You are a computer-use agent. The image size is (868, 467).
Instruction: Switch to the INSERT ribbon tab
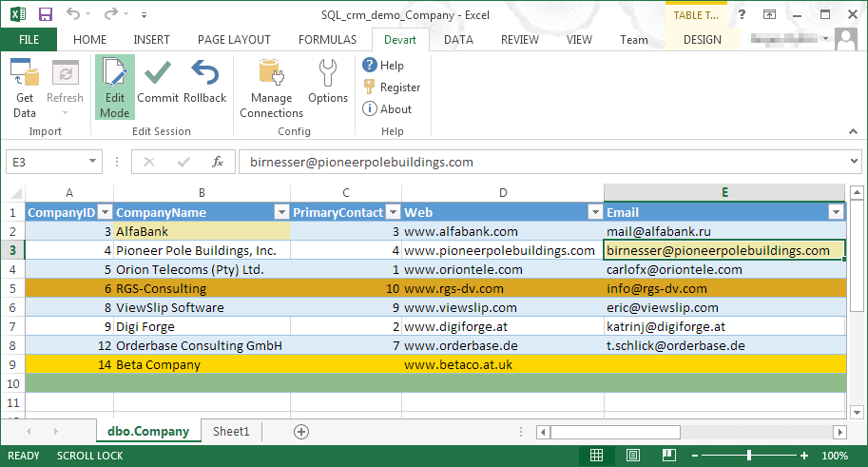pos(152,40)
